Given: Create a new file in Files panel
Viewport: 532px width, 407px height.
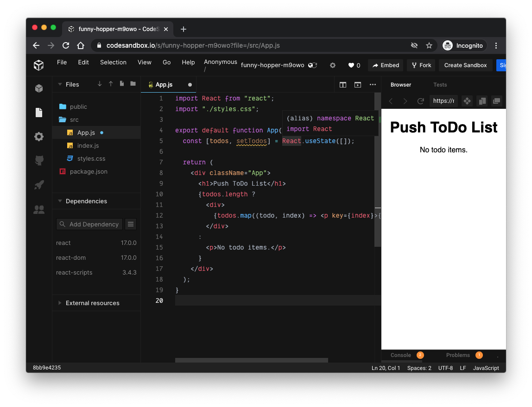Looking at the screenshot, I should 122,84.
